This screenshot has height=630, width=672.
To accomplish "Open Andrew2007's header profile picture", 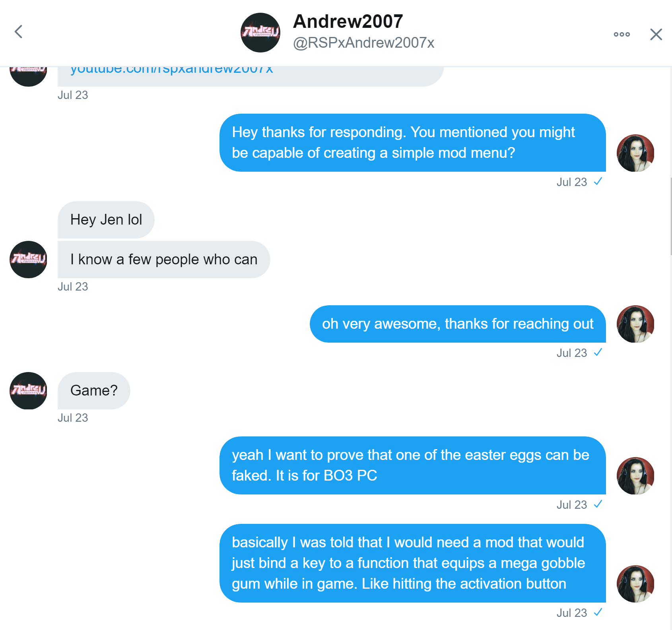I will click(260, 33).
